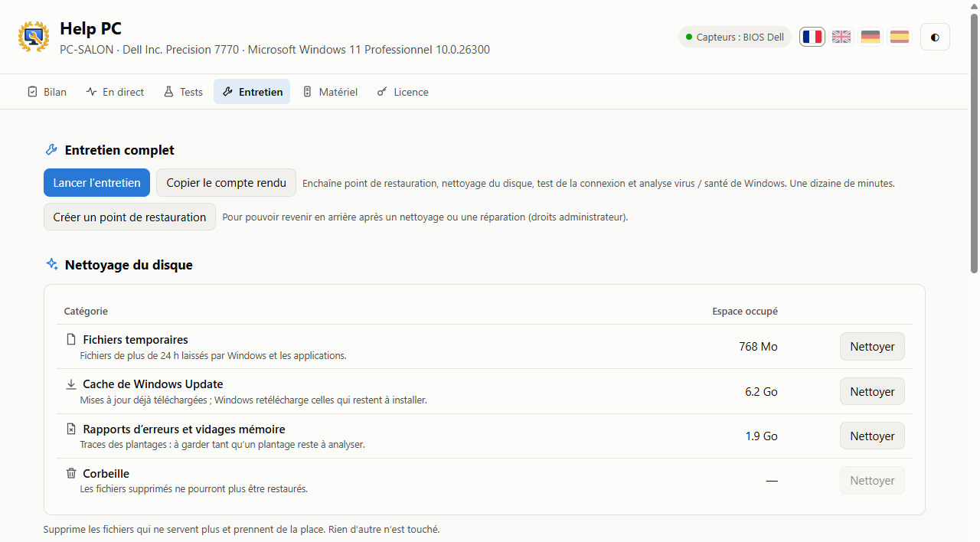This screenshot has height=542, width=980.
Task: Click the Nettoyage du disque heading
Action: [129, 265]
